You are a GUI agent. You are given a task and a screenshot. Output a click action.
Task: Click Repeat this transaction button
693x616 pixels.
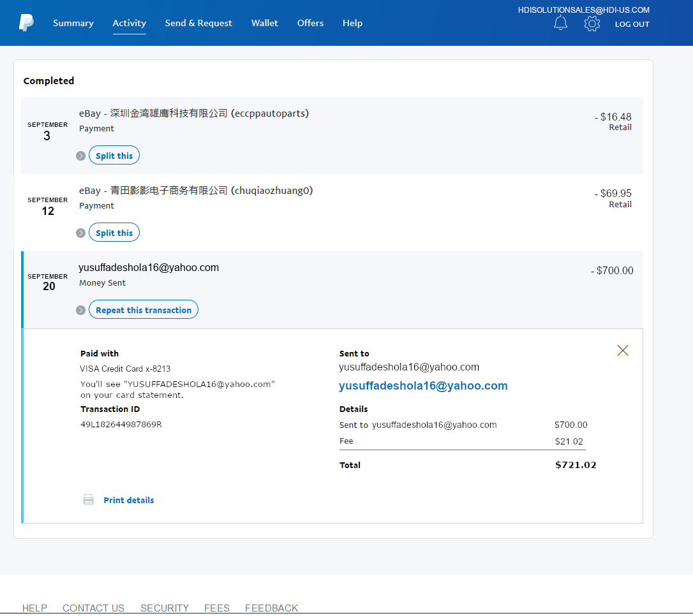[144, 310]
